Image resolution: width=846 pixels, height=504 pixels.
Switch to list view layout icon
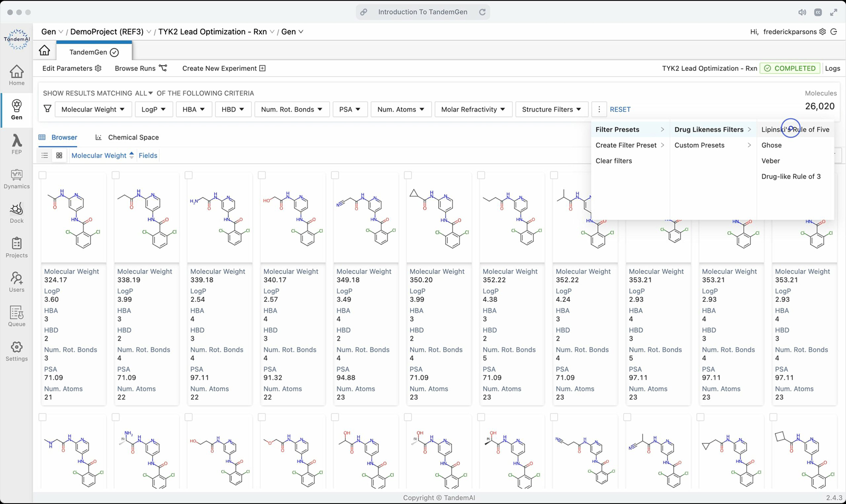coord(45,156)
